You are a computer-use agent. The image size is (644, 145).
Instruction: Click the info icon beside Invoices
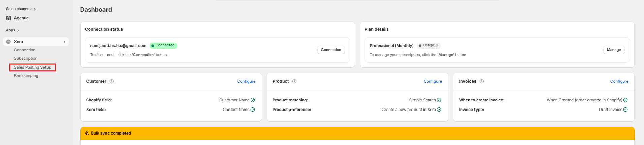(482, 81)
